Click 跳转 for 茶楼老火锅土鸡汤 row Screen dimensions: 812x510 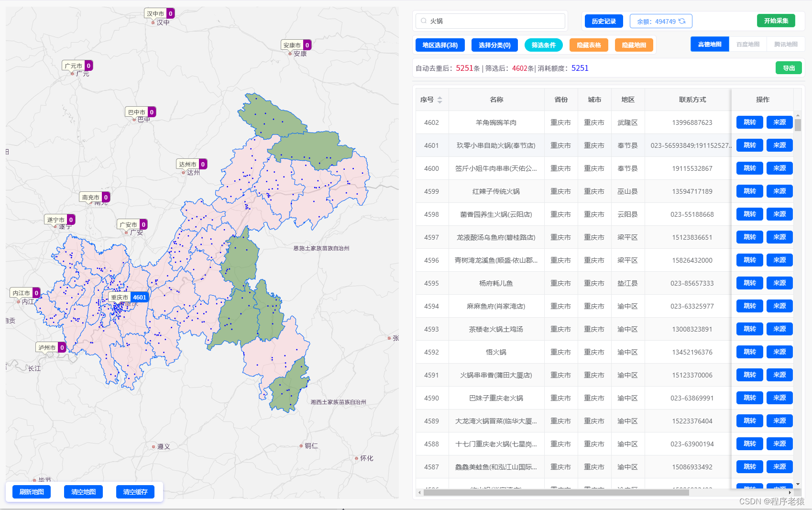click(x=749, y=329)
